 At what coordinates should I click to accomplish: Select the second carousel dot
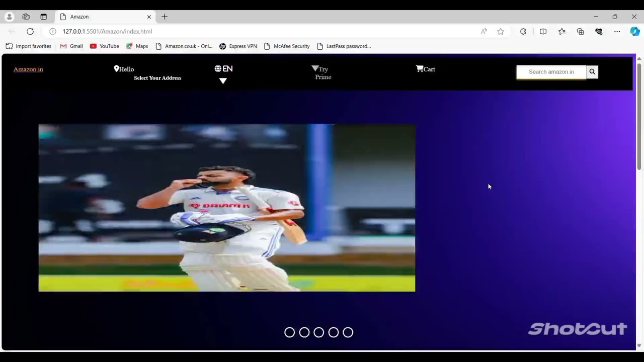304,332
